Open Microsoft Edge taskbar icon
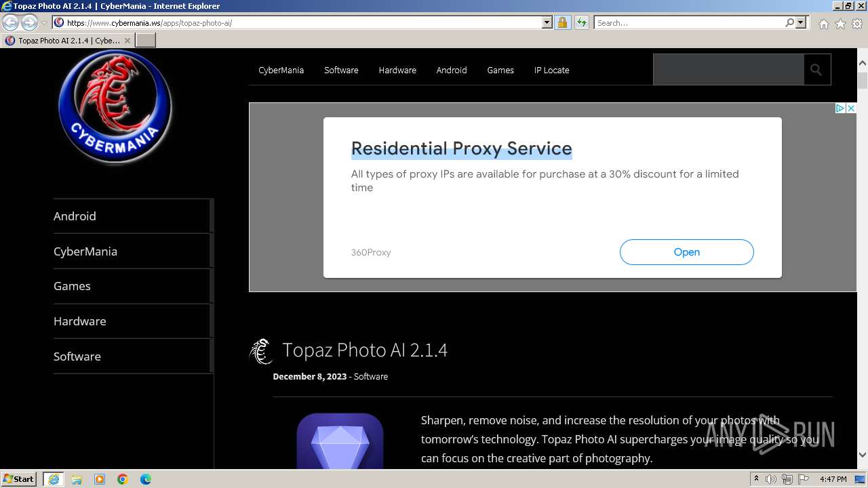Screen dimensions: 868x488 (x=146, y=479)
